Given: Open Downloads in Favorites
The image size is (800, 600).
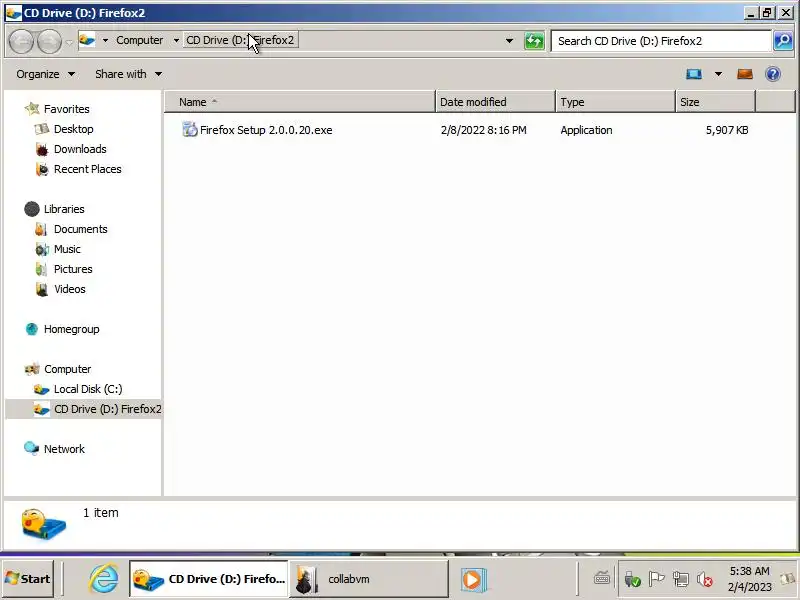Looking at the screenshot, I should pos(80,149).
